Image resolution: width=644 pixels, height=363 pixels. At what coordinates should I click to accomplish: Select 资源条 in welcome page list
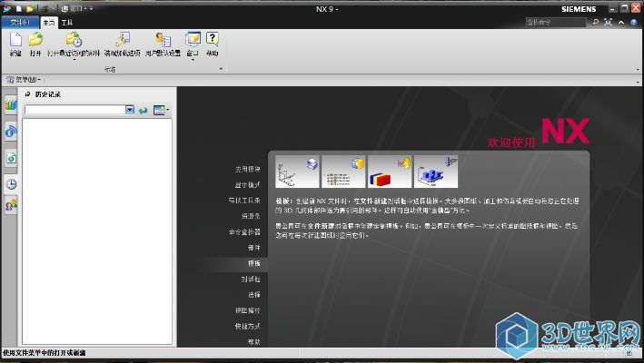(251, 216)
